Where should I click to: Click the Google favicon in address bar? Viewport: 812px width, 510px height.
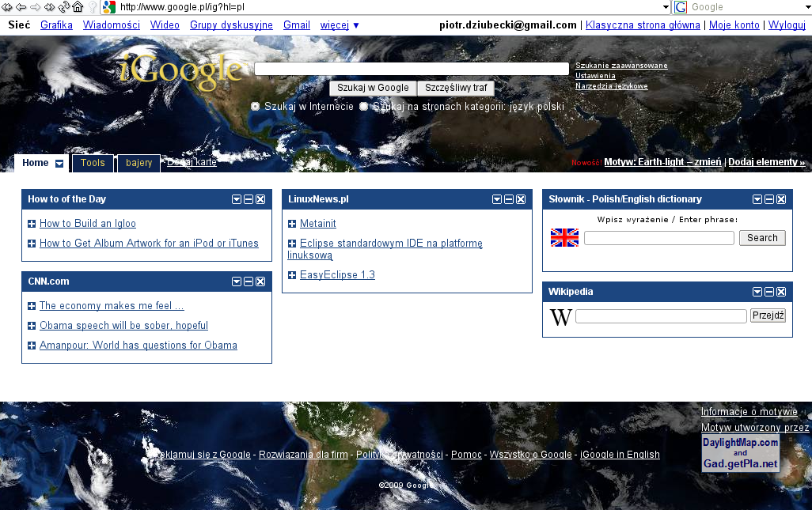[108, 7]
